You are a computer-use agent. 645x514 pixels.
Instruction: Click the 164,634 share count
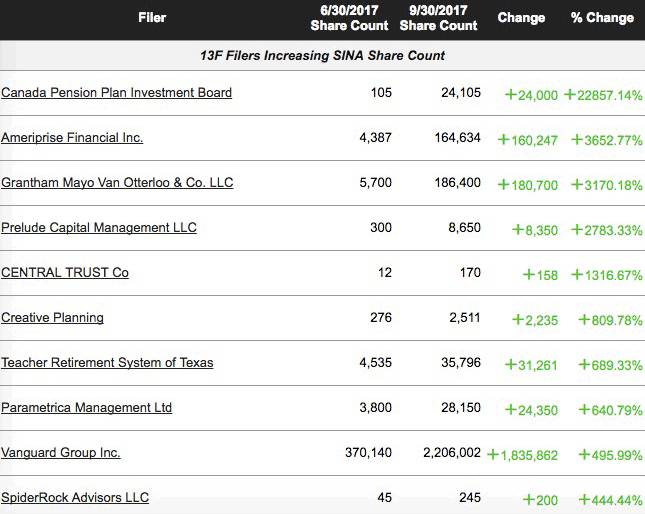(x=457, y=137)
